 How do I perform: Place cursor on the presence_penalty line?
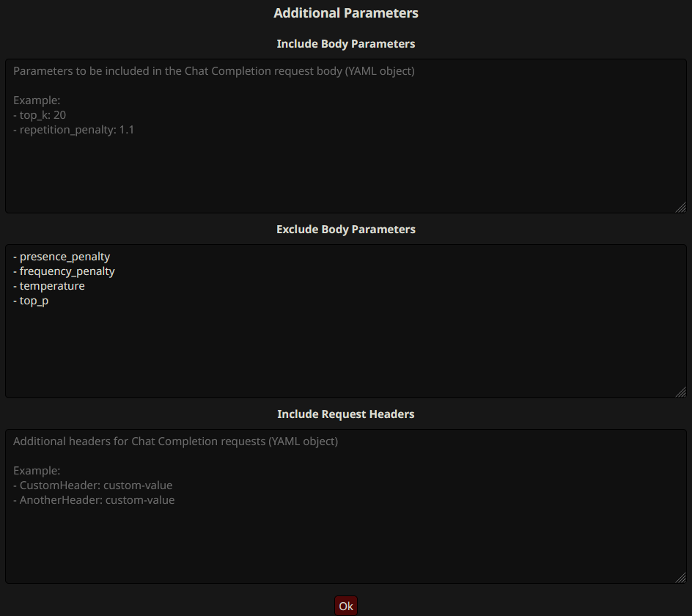pos(62,257)
